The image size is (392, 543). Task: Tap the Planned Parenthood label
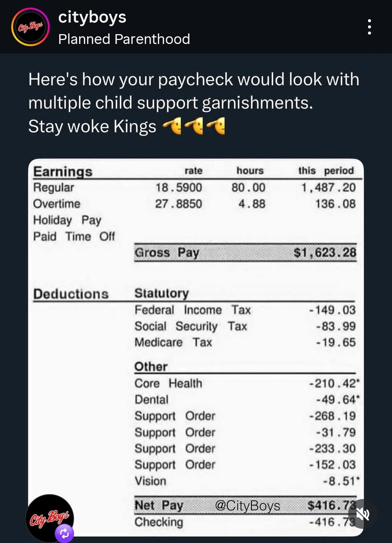[x=124, y=39]
